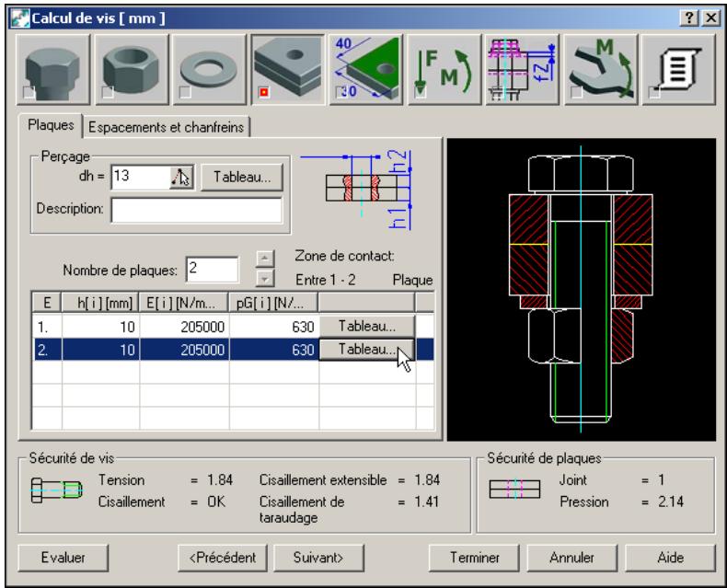Image resolution: width=727 pixels, height=588 pixels.
Task: Decrease number of plates with down arrow
Action: click(265, 279)
